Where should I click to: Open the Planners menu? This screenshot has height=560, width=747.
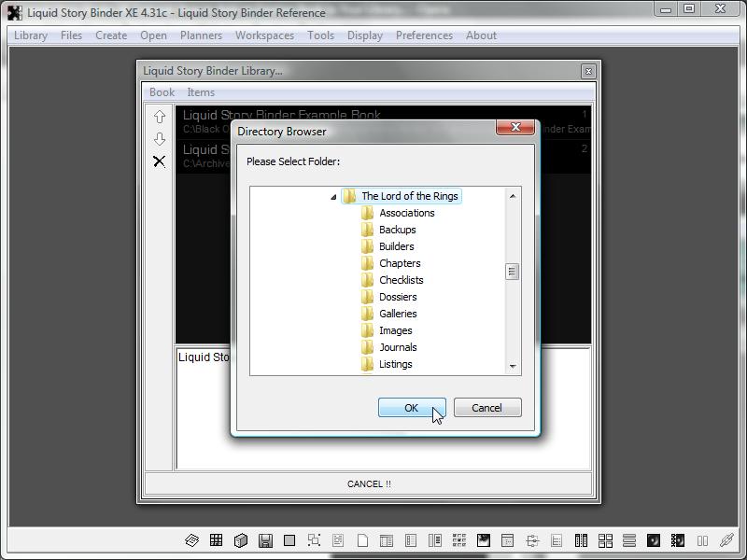coord(201,35)
